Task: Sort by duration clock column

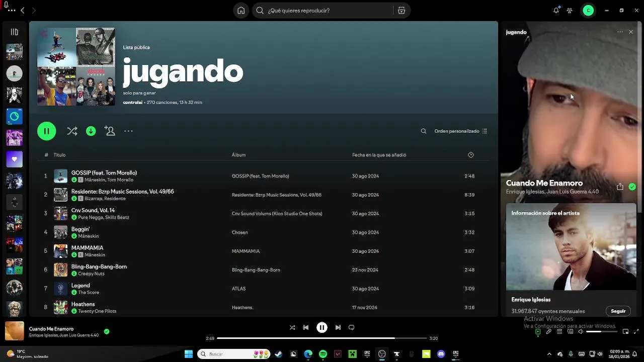Action: point(471,155)
